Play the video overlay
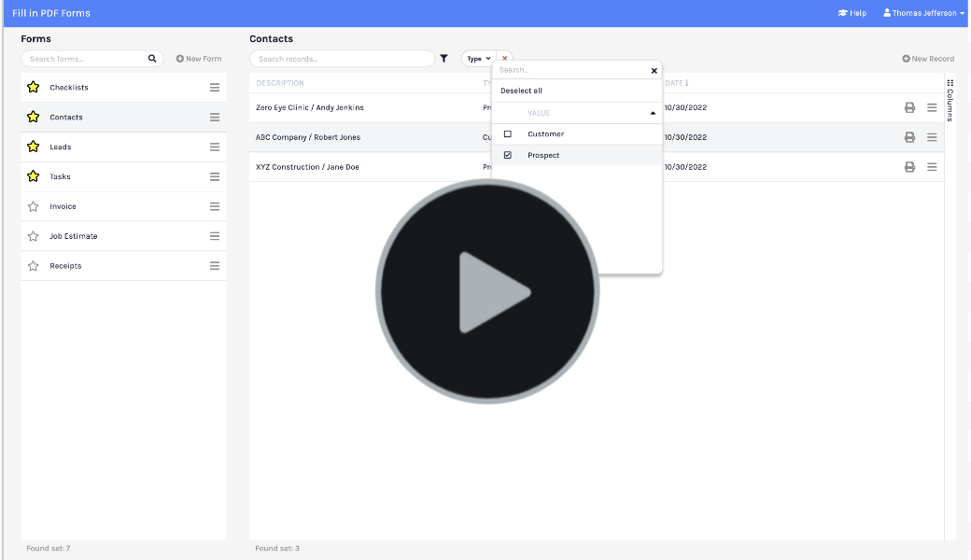The image size is (971, 560). [x=486, y=291]
